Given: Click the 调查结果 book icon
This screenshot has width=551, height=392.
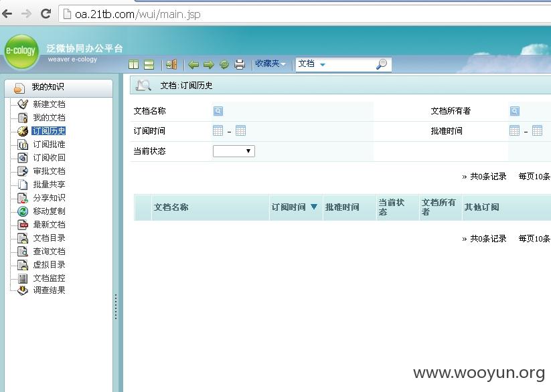Looking at the screenshot, I should (23, 290).
